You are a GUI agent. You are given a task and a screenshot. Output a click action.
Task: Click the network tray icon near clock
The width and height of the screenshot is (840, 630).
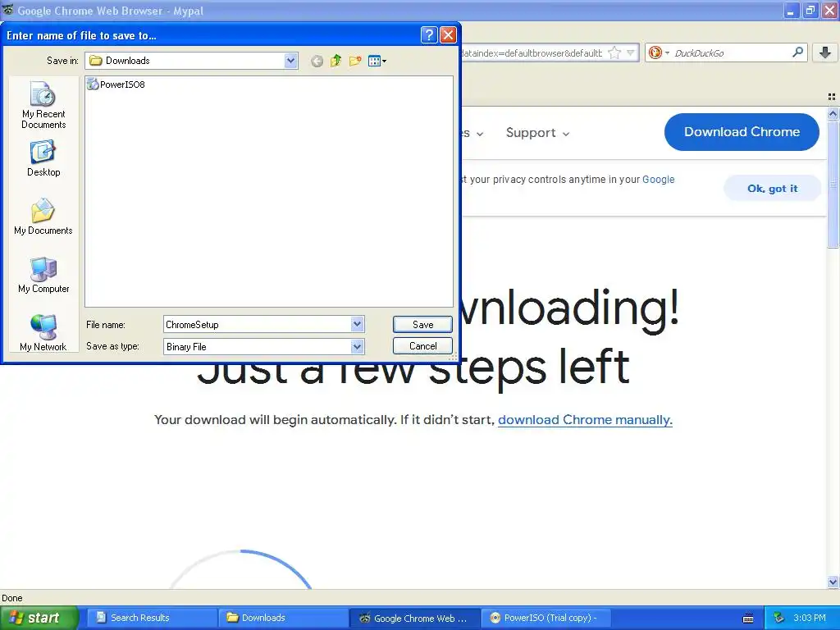779,618
